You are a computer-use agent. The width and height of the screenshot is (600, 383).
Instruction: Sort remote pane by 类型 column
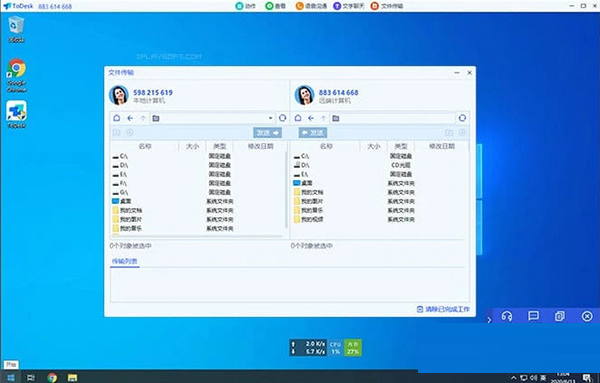click(401, 146)
